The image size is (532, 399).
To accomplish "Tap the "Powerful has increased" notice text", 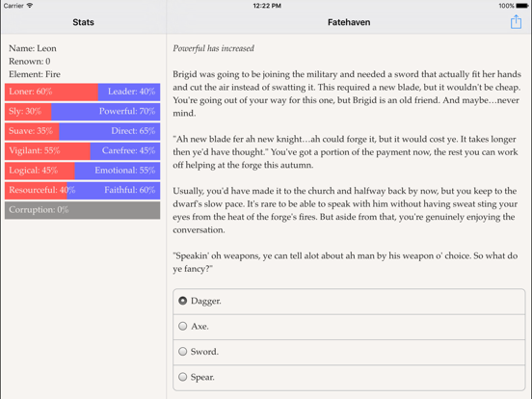I will 213,48.
